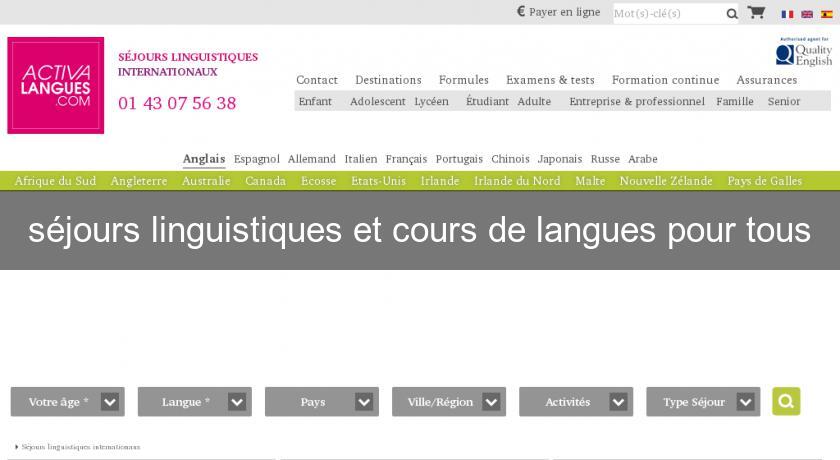Switch site language to French flag
840x460 pixels.
[x=787, y=14]
